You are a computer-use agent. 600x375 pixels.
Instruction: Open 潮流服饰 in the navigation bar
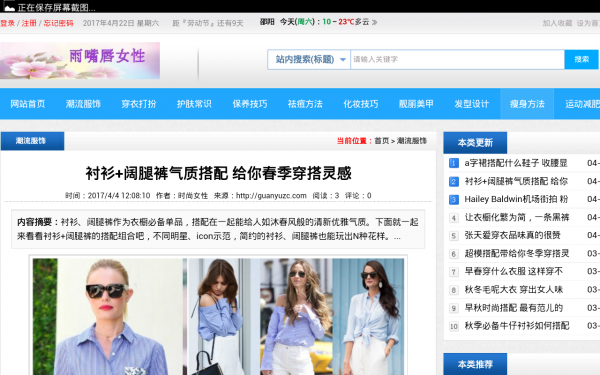(x=83, y=104)
